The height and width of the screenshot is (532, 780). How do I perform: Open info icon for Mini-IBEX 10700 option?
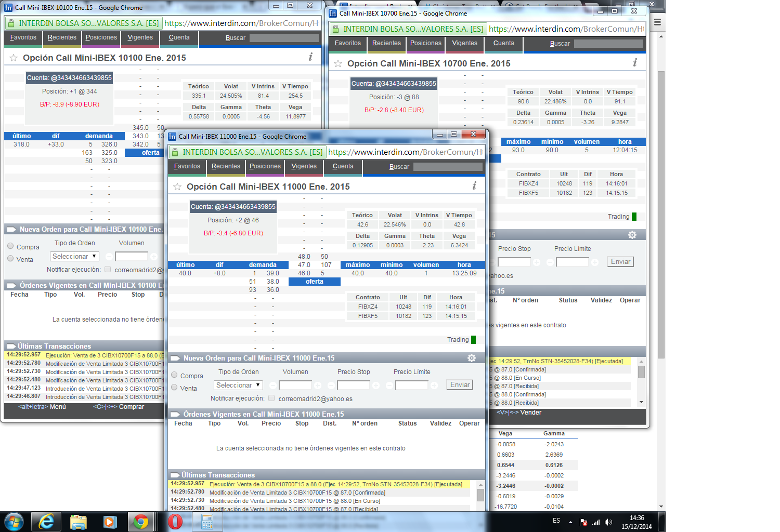(x=635, y=62)
